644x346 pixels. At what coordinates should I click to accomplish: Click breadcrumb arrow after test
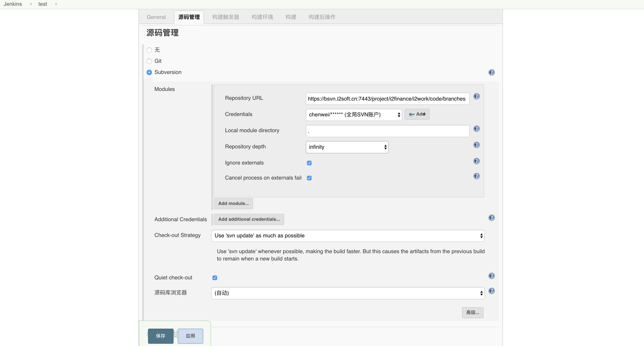point(56,4)
